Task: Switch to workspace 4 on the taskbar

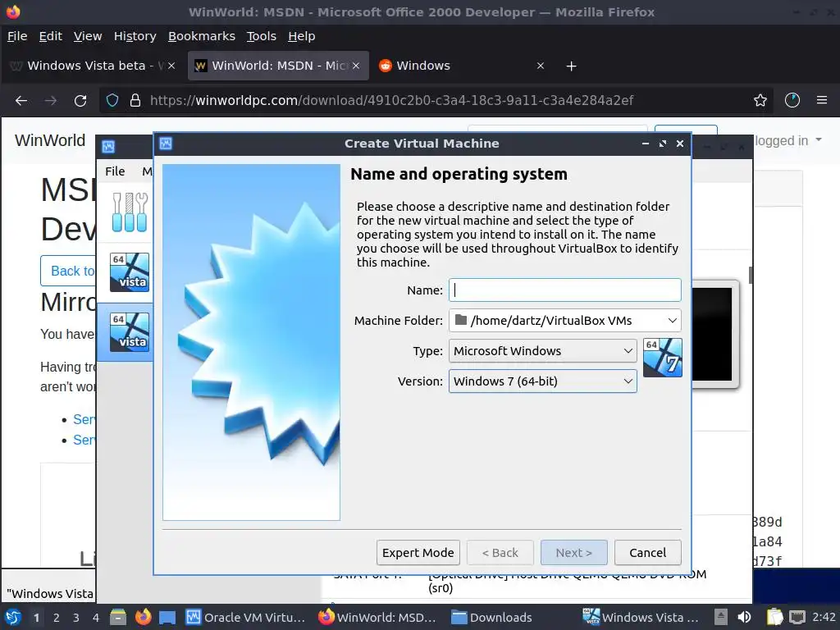Action: [x=96, y=618]
